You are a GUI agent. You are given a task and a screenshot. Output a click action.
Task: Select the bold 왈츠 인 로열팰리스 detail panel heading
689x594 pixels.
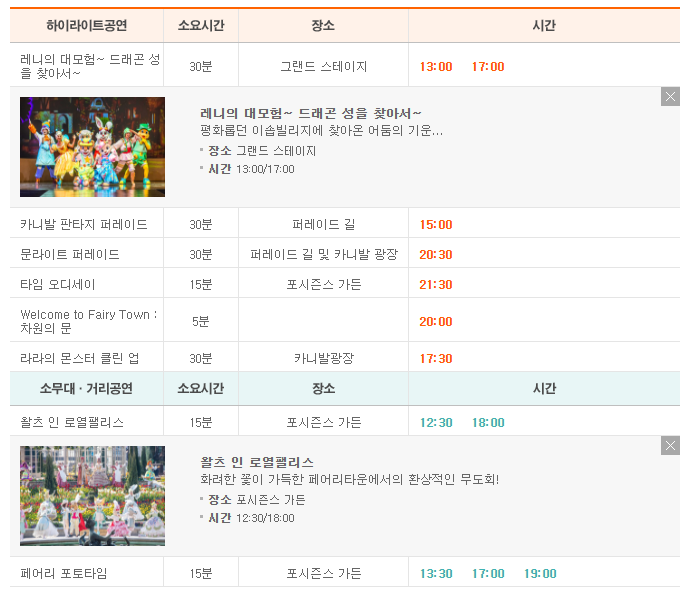click(257, 462)
